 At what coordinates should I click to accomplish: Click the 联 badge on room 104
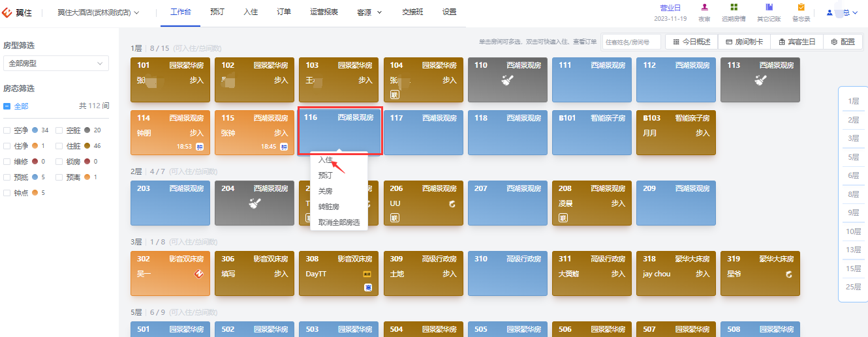(394, 95)
